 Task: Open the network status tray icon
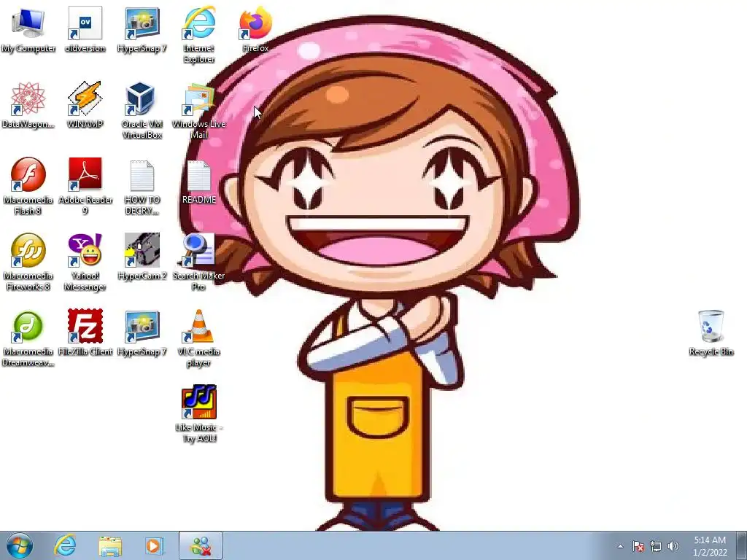pos(656,546)
